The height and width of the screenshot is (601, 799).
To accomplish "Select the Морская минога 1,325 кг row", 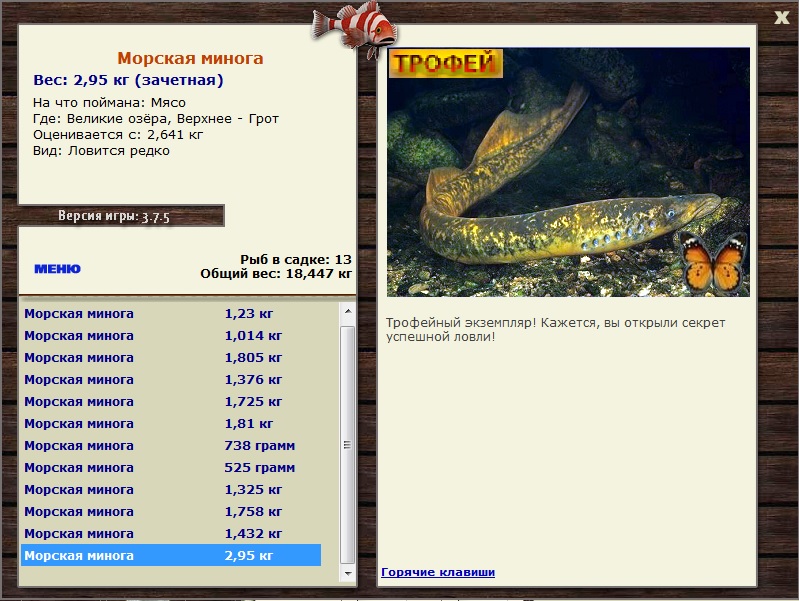I will [x=171, y=489].
